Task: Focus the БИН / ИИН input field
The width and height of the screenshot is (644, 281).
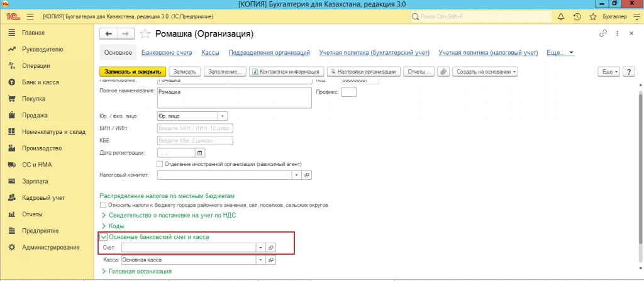Action: coord(195,129)
